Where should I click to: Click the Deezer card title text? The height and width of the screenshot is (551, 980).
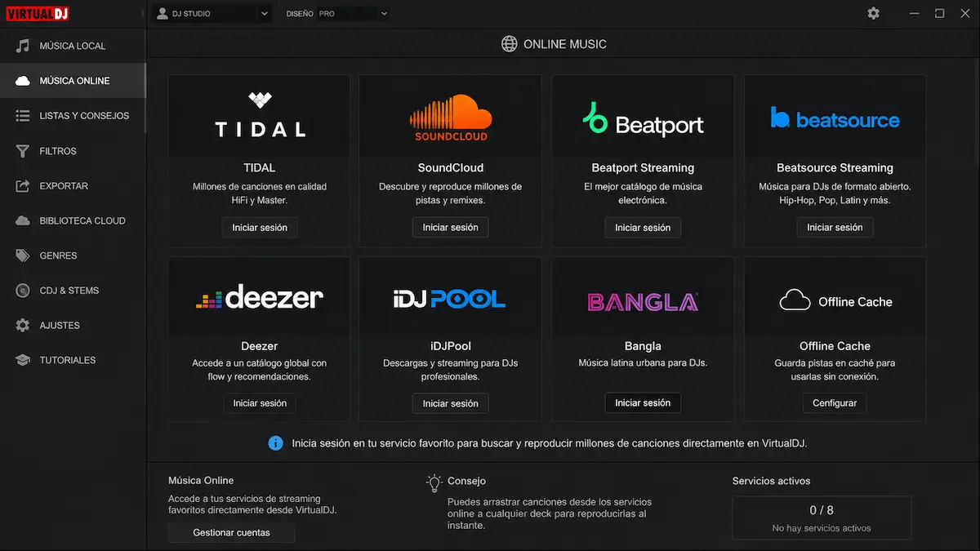260,346
